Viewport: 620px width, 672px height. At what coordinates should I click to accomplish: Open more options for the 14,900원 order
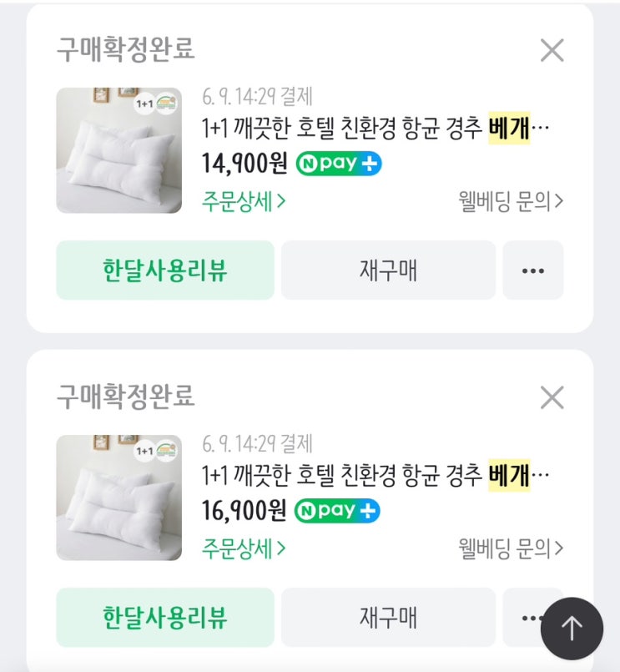tap(533, 270)
